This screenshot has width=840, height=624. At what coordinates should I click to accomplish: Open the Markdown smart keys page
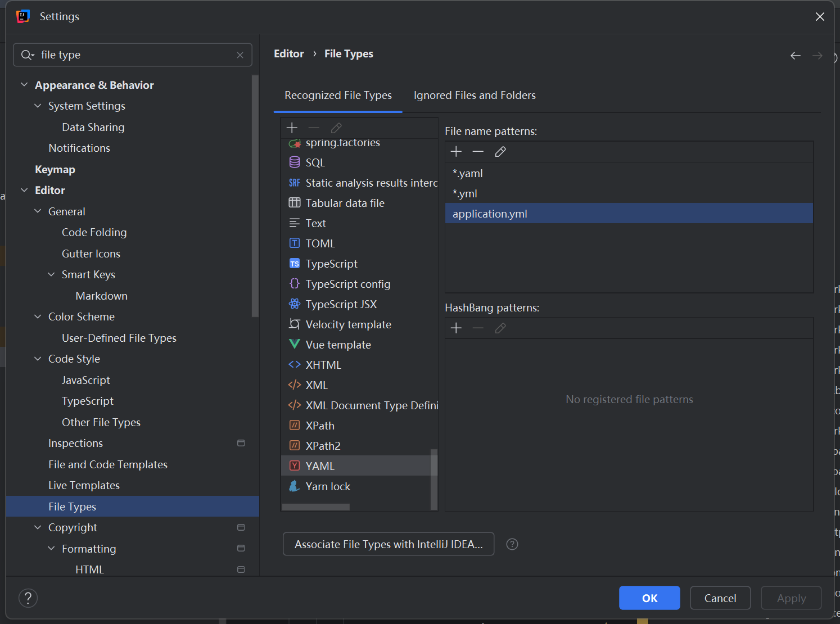101,296
